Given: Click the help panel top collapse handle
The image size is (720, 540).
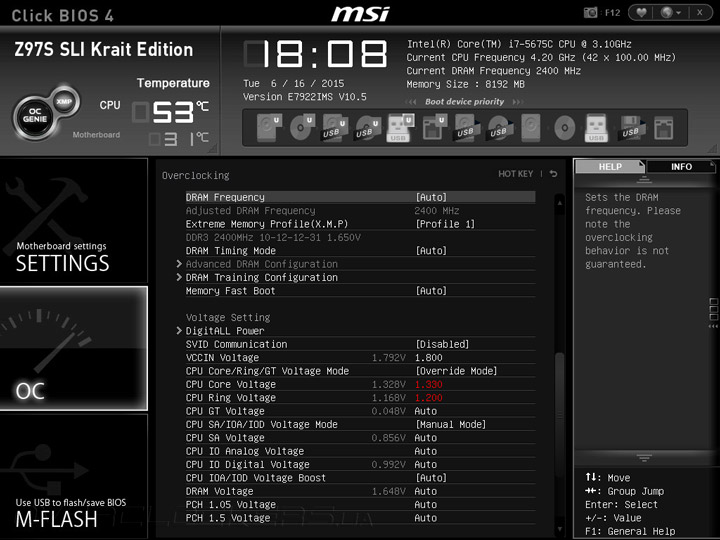Looking at the screenshot, I should 644,179.
